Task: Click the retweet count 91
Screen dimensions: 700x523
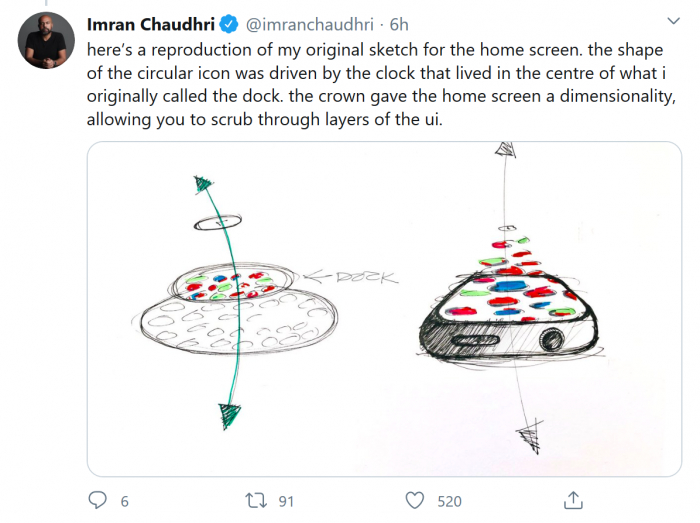Action: (286, 500)
